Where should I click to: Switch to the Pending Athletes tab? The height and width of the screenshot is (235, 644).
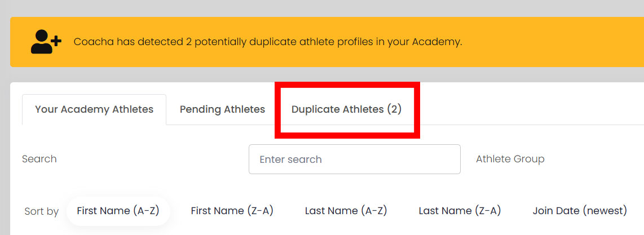click(222, 109)
